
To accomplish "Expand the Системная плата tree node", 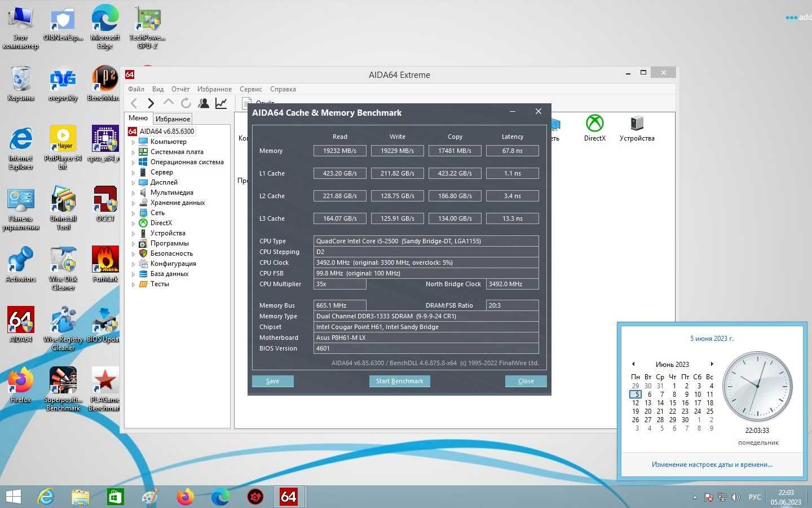I will (x=134, y=152).
